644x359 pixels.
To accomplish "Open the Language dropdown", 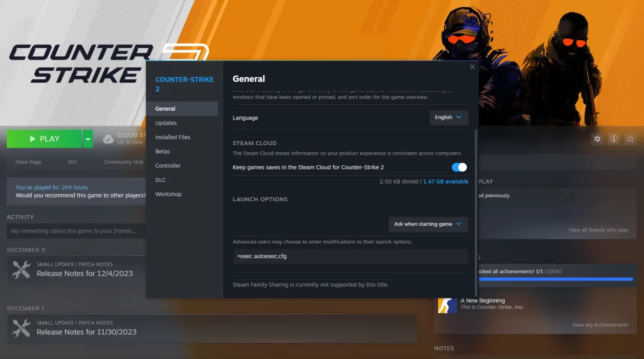I will click(x=449, y=117).
